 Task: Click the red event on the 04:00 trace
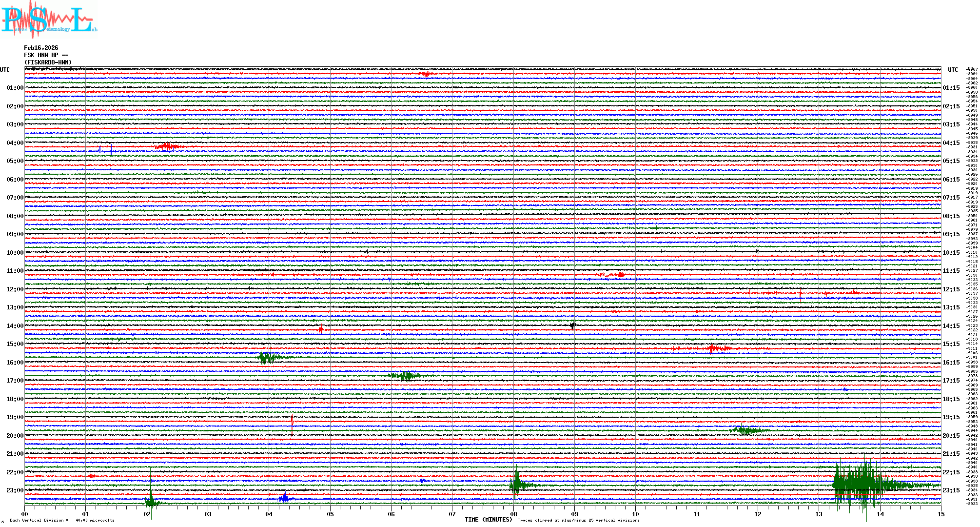[167, 146]
